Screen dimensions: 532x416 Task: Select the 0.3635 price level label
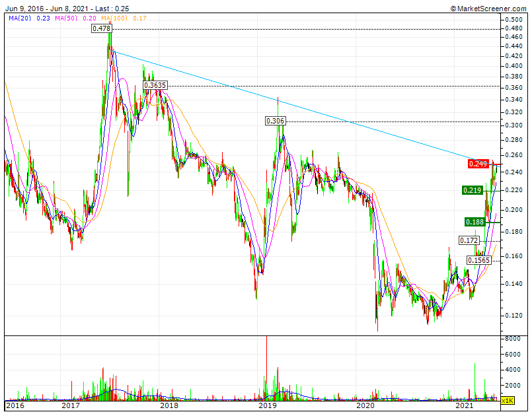coord(155,85)
